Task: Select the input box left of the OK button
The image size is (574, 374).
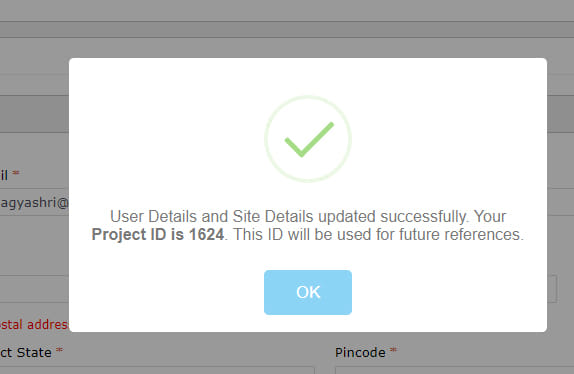Action: click(x=34, y=289)
